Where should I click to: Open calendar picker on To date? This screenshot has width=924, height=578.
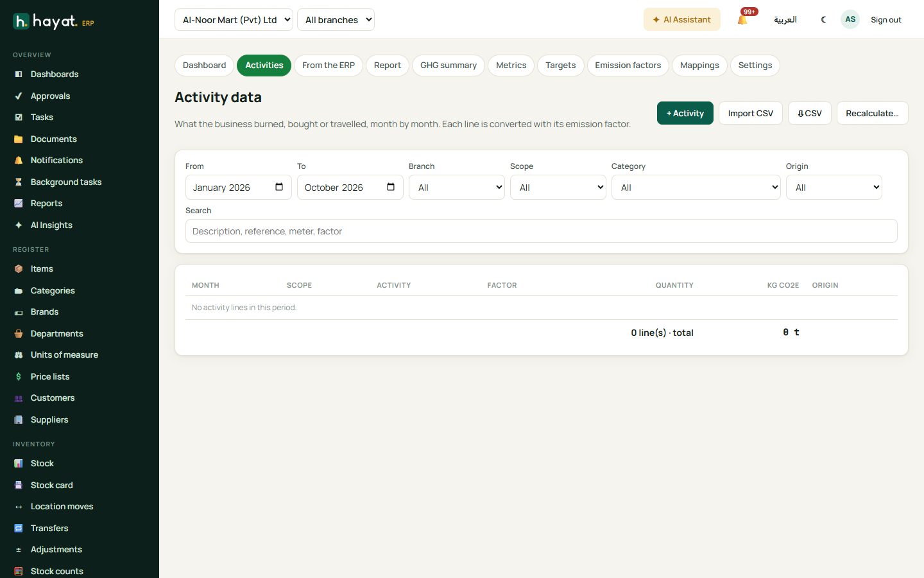pyautogui.click(x=391, y=187)
